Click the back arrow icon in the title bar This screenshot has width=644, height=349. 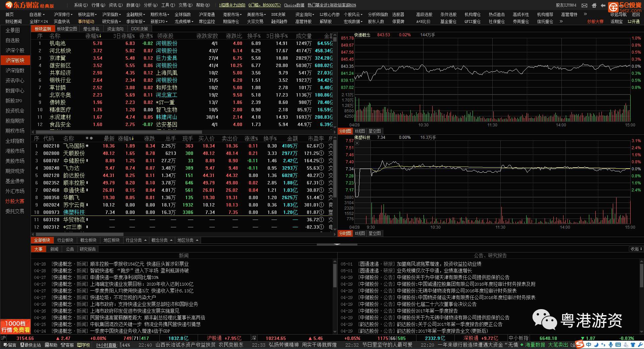(x=603, y=5)
